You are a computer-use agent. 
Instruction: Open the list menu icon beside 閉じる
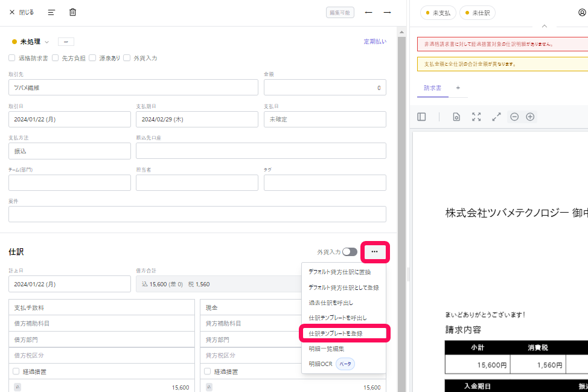51,12
